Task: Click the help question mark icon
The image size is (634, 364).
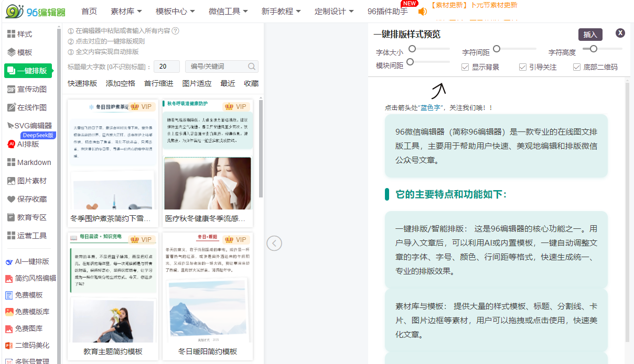Action: coord(176,31)
